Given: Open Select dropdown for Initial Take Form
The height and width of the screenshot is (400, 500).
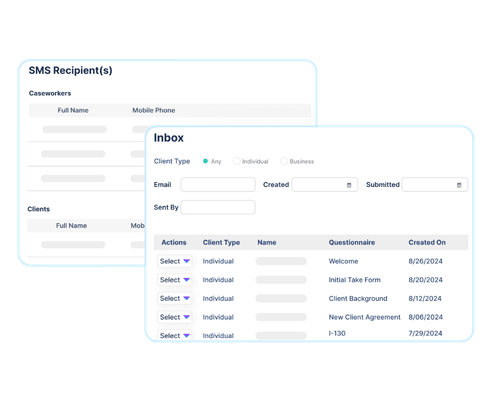Looking at the screenshot, I should pyautogui.click(x=175, y=280).
